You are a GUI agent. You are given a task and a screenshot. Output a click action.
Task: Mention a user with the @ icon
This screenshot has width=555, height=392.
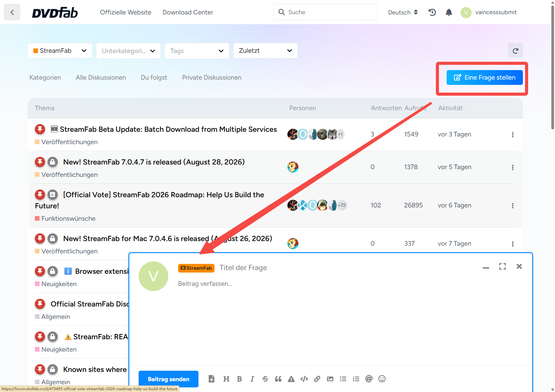click(x=369, y=379)
